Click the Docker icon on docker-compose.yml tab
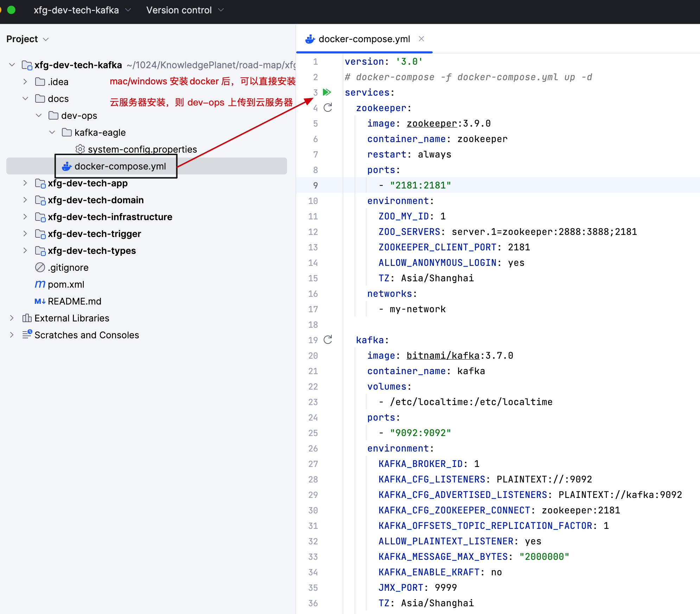Image resolution: width=700 pixels, height=614 pixels. click(x=310, y=39)
